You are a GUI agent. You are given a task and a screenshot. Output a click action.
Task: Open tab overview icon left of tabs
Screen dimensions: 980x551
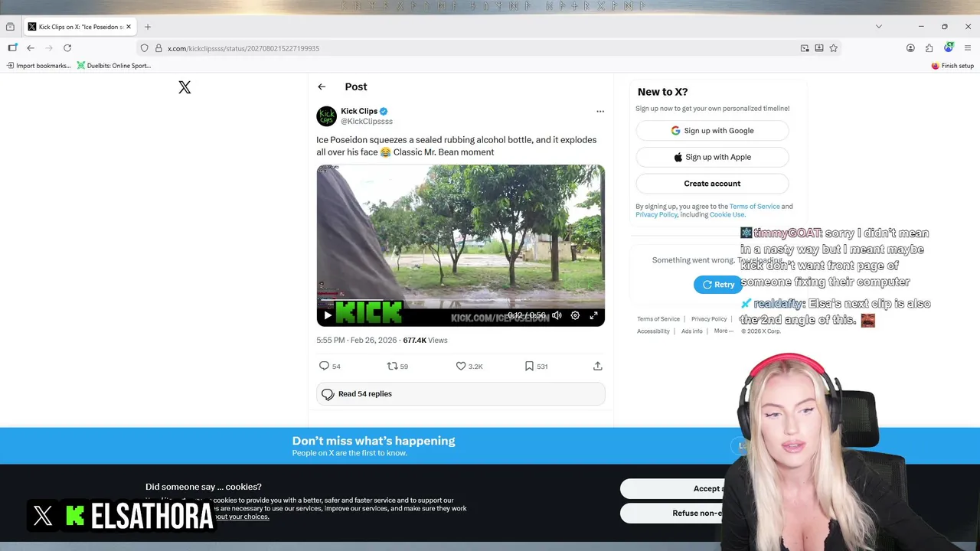tap(10, 27)
